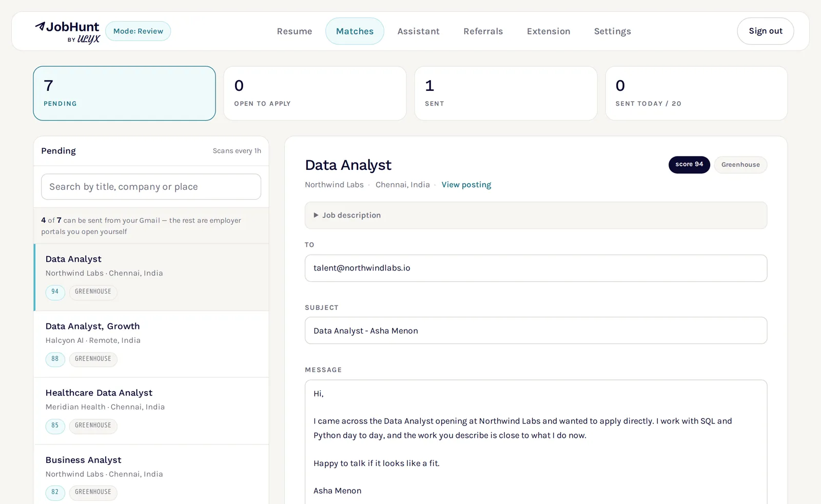Click the Mode: Review badge
This screenshot has height=504, width=821.
(x=138, y=31)
